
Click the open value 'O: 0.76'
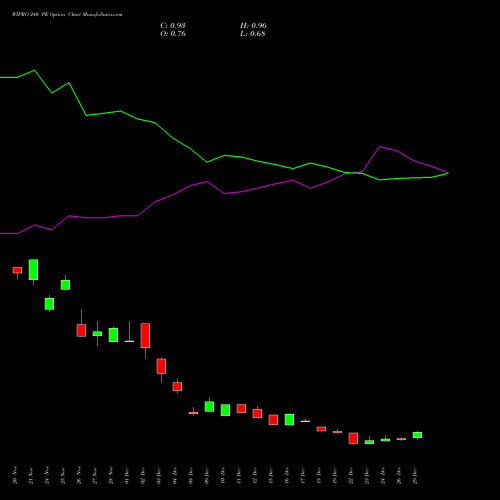(x=173, y=34)
